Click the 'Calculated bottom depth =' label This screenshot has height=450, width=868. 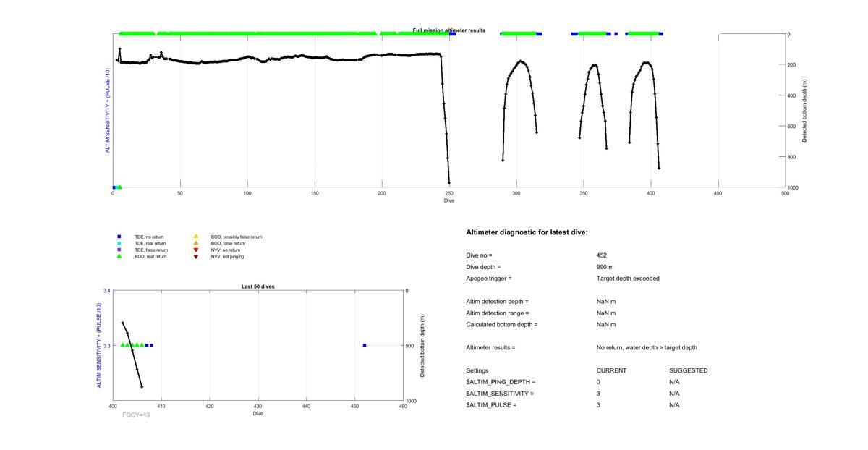502,325
